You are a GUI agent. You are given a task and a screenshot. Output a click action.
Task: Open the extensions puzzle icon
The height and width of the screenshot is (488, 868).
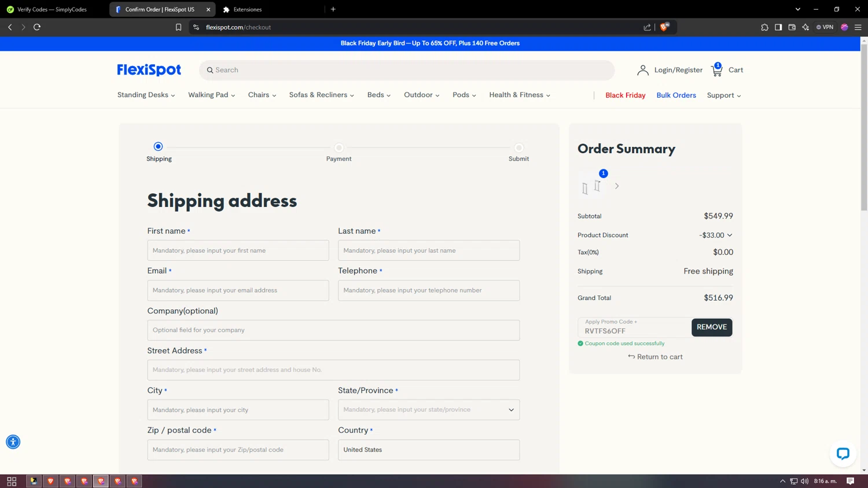pos(764,27)
